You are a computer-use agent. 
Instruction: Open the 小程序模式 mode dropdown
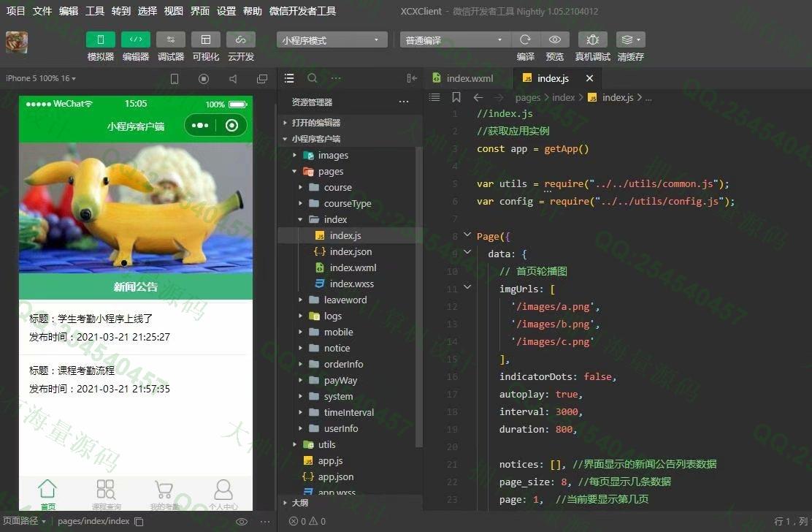point(332,40)
